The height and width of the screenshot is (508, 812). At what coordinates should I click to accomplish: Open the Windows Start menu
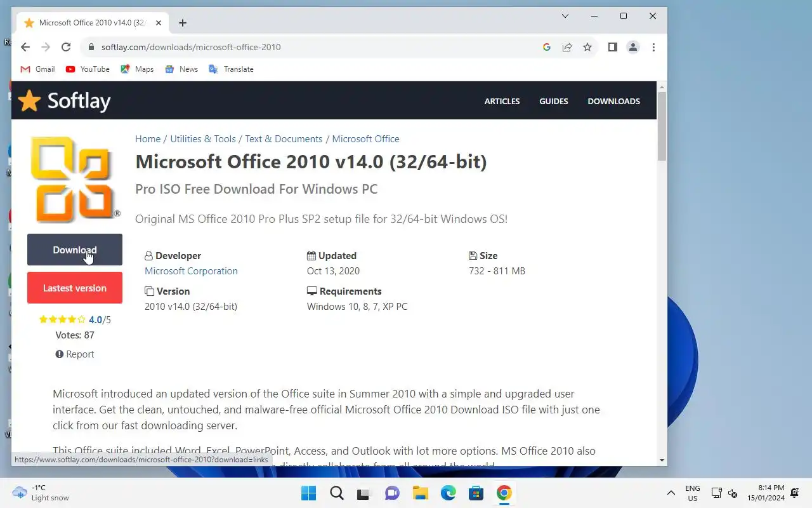click(309, 493)
